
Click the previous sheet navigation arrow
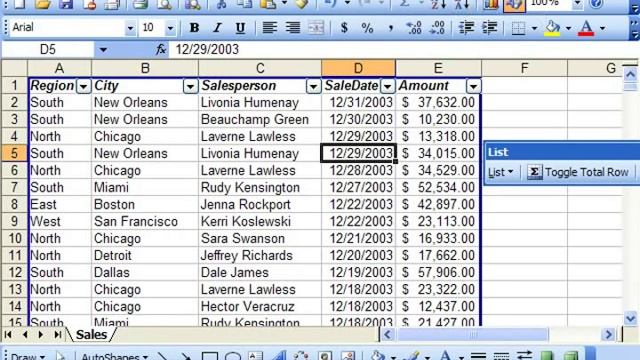point(25,335)
